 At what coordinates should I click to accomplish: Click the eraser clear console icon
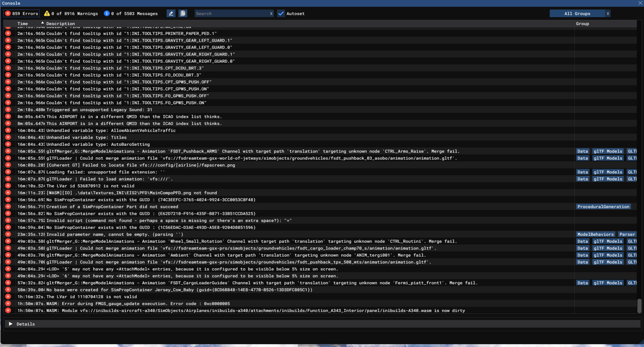pyautogui.click(x=171, y=14)
